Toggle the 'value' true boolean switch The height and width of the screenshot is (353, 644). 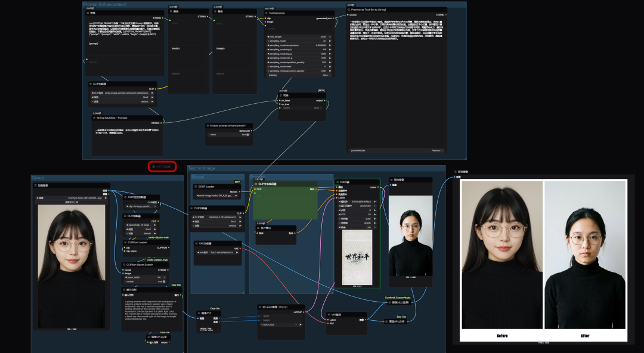[230, 135]
